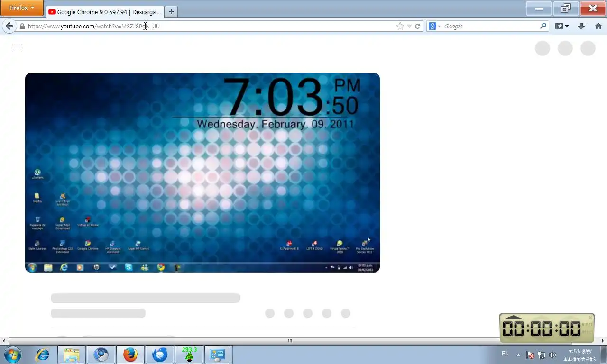Click the padlock site identity icon
The height and width of the screenshot is (364, 607).
22,27
